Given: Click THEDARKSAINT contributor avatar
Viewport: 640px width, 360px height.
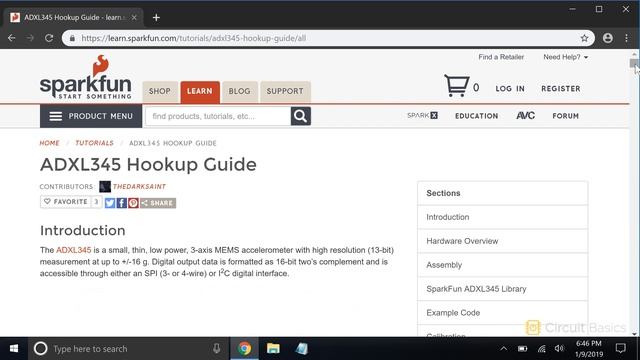Looking at the screenshot, I should pos(105,187).
